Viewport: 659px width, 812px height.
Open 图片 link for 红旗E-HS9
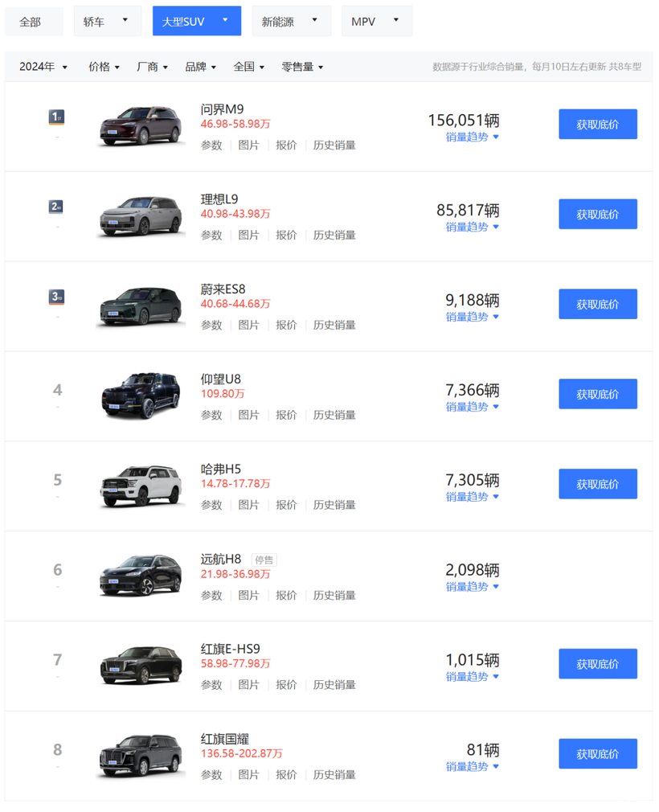coord(249,685)
